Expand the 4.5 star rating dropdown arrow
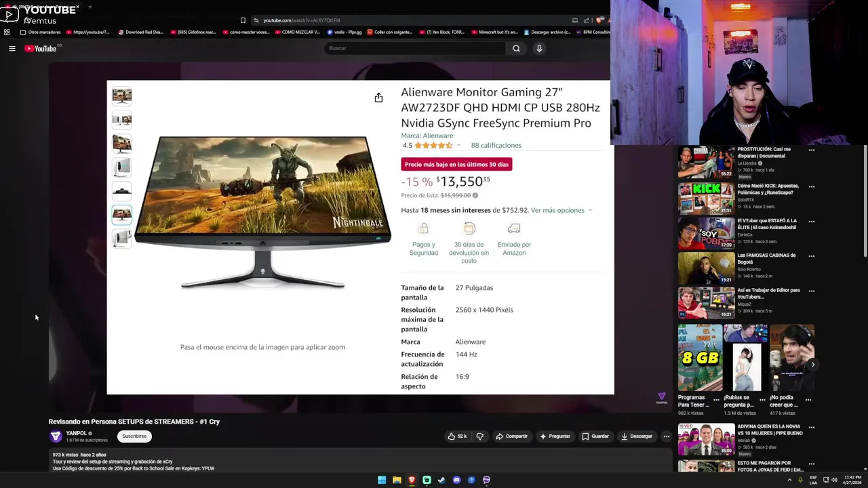 (458, 145)
